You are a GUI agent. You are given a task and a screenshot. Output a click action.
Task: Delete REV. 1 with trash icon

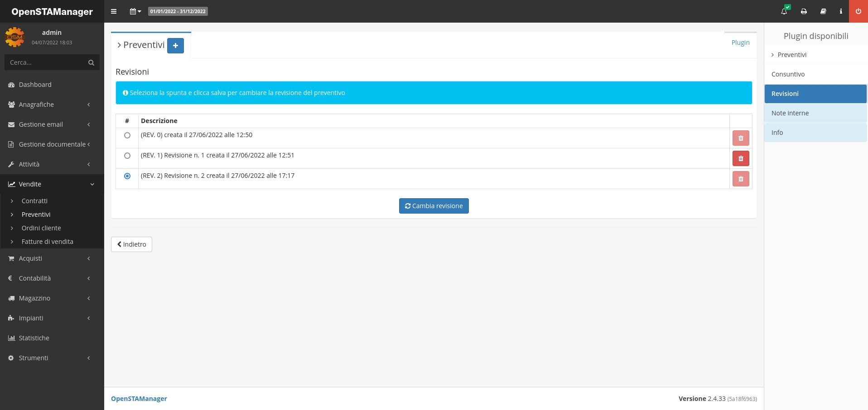[x=741, y=158]
